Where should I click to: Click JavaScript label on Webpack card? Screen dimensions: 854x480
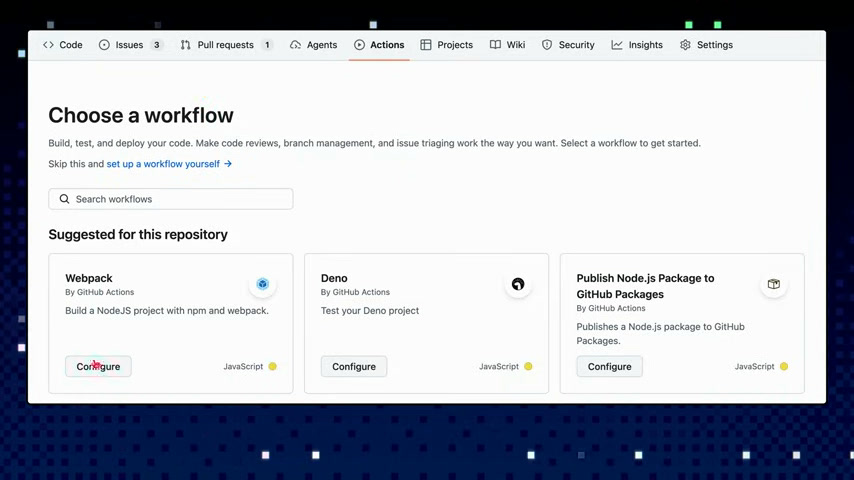pyautogui.click(x=243, y=367)
